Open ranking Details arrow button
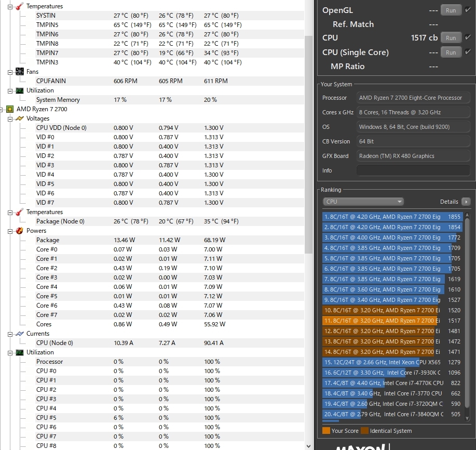476x450 pixels. point(466,202)
